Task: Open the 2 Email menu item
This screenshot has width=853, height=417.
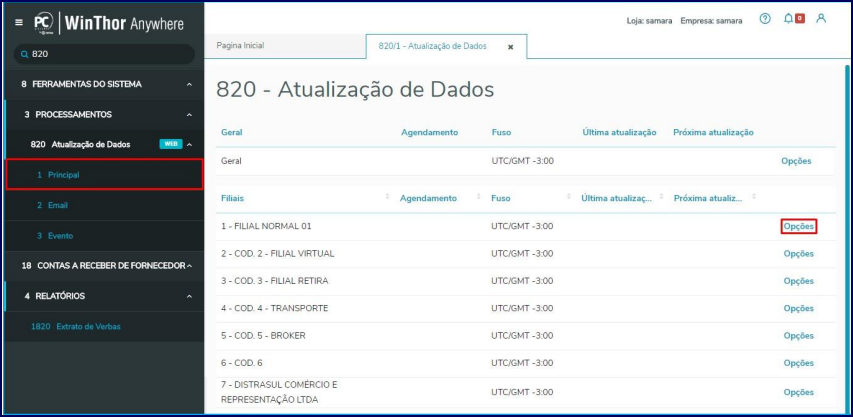Action: click(x=104, y=205)
